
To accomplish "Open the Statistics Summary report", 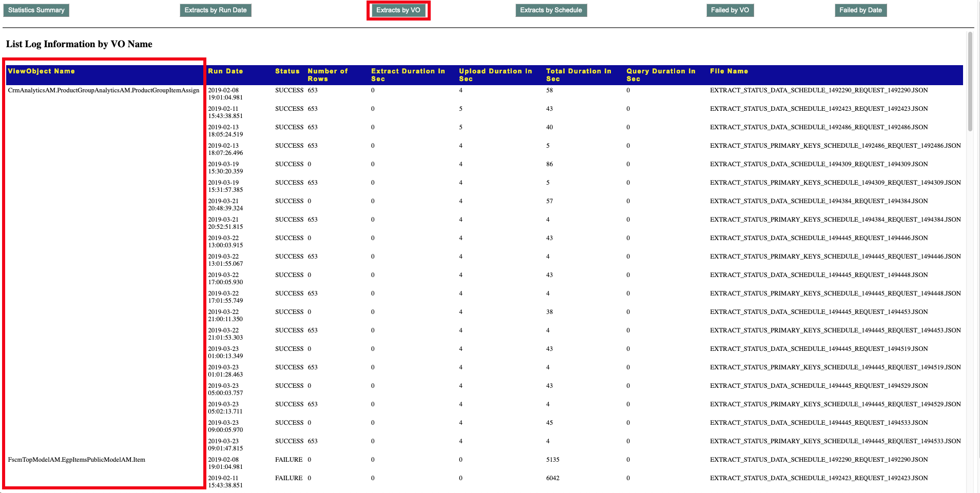I will (x=36, y=10).
